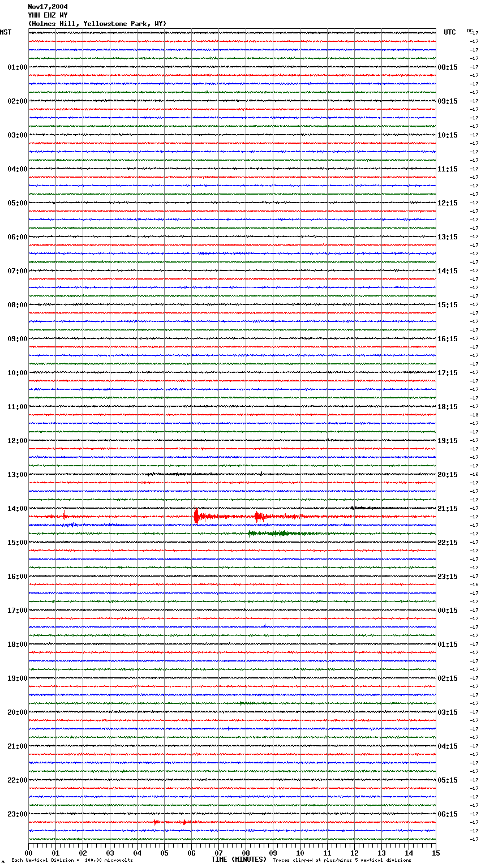This screenshot has height=868, width=481.
Task: Select the 17:00 MST row label
Action: click(x=17, y=611)
